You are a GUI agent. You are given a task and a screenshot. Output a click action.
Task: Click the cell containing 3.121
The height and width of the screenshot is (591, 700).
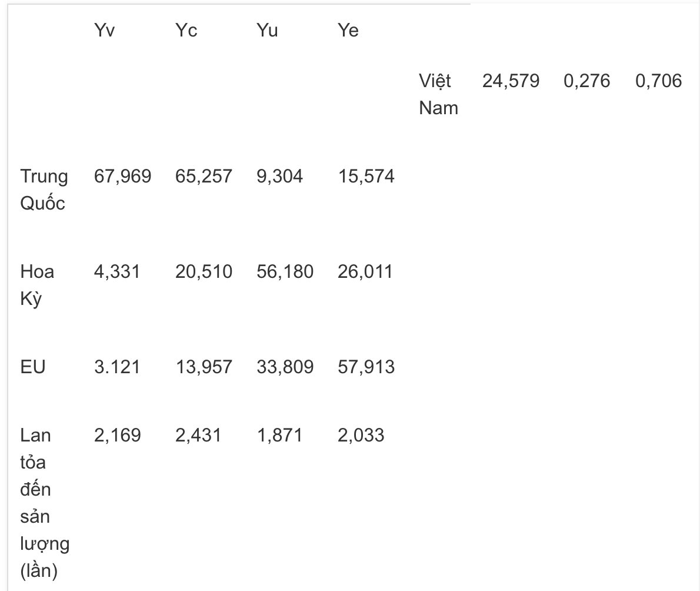point(117,367)
